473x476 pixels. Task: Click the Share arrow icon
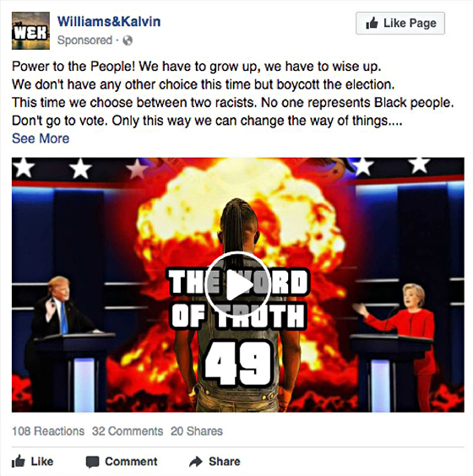point(196,462)
